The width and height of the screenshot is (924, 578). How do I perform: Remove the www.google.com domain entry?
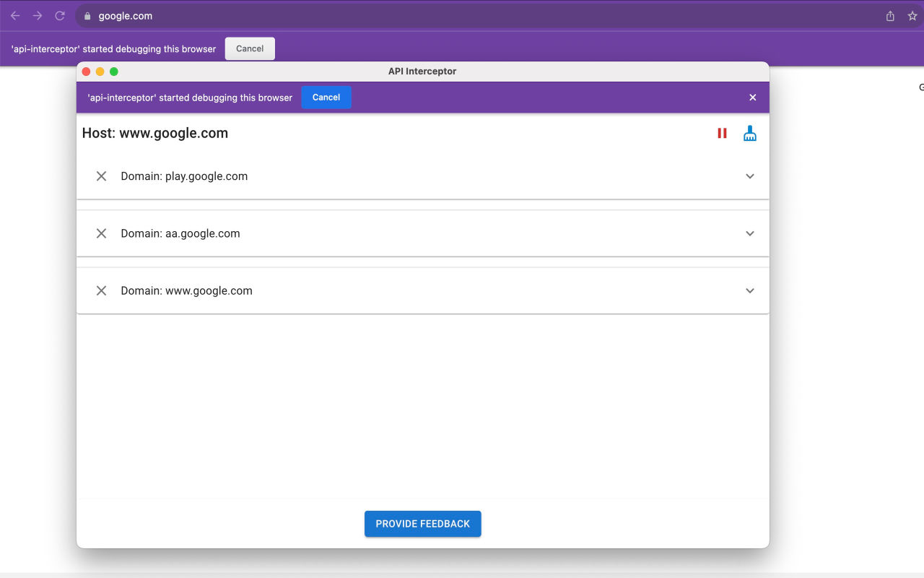pyautogui.click(x=102, y=290)
